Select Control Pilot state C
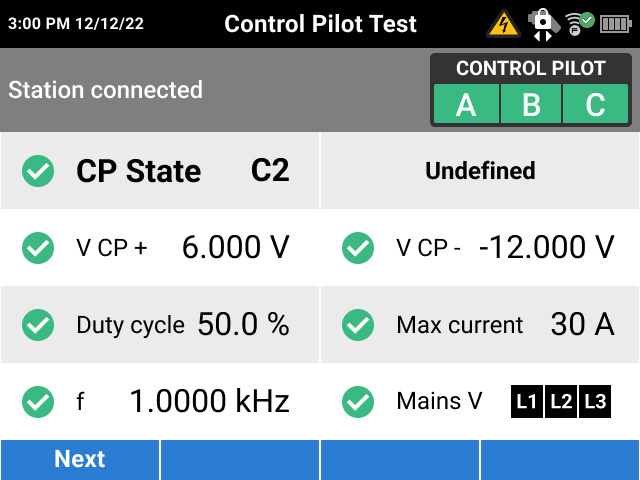This screenshot has width=640, height=480. coord(595,104)
